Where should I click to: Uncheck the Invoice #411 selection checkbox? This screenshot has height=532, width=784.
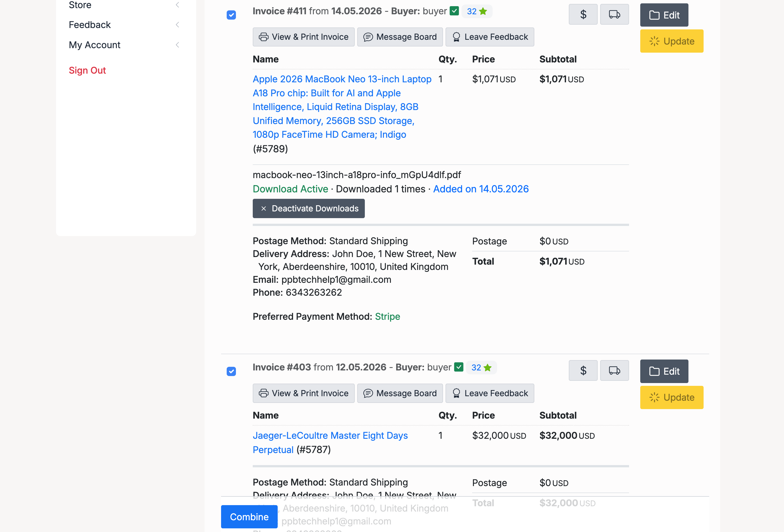point(231,15)
